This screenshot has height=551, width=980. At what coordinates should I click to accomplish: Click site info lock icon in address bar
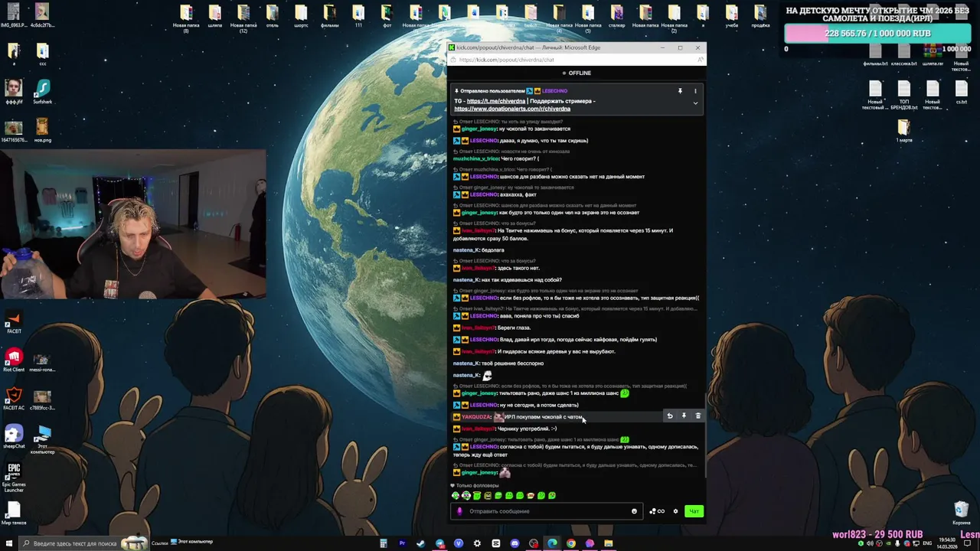click(x=453, y=60)
